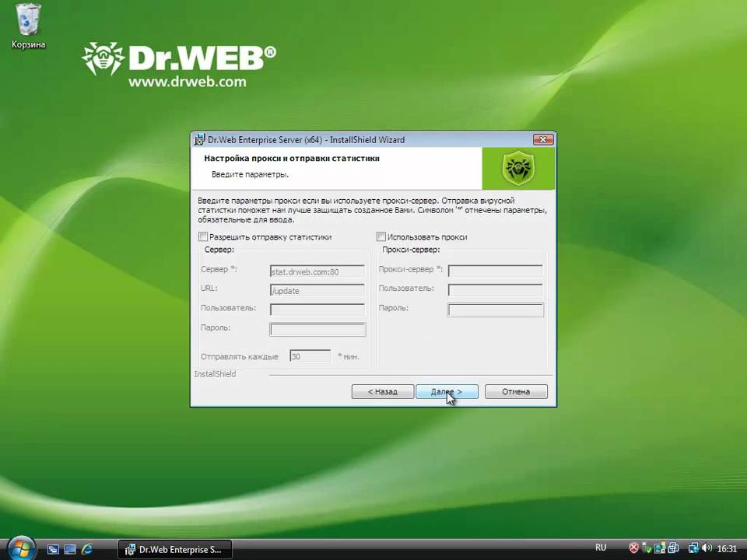747x560 pixels.
Task: Proceed with the 'Далее >' button
Action: click(447, 391)
